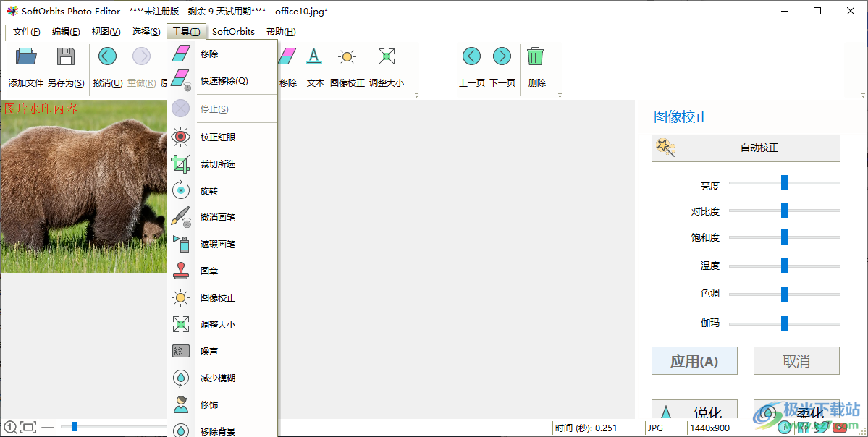This screenshot has width=868, height=437.
Task: Click the zoom-out minus in status bar
Action: [49, 427]
